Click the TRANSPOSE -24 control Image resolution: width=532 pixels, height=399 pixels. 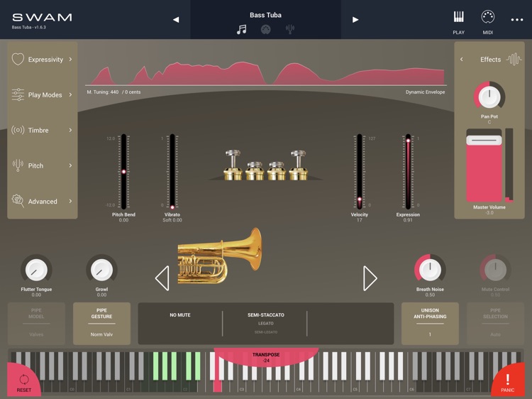pos(266,357)
